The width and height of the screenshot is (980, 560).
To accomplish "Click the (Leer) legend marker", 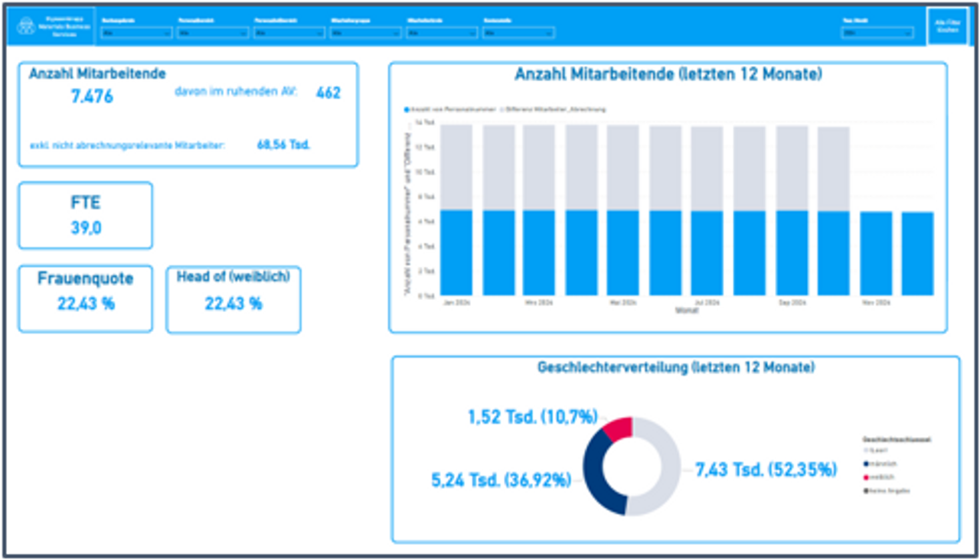I will tap(865, 451).
